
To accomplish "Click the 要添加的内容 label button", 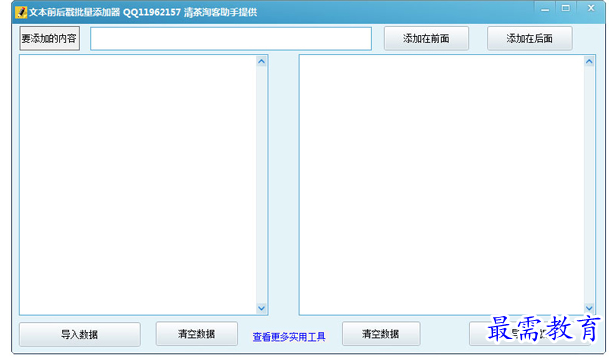I will pyautogui.click(x=50, y=38).
